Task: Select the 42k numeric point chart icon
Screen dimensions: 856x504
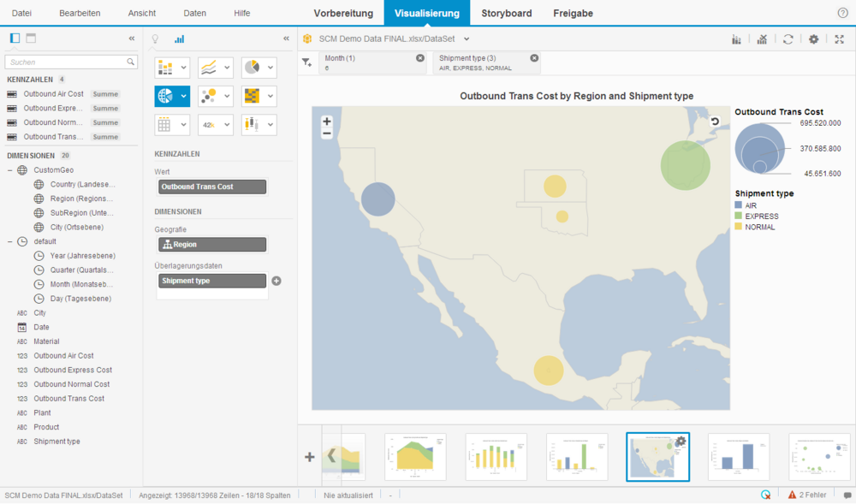Action: (209, 125)
